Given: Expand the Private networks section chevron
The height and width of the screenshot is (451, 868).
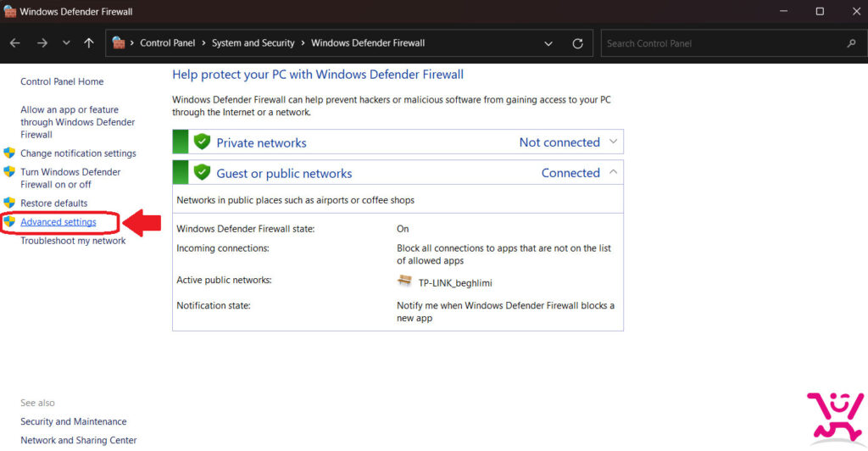Looking at the screenshot, I should click(x=614, y=142).
